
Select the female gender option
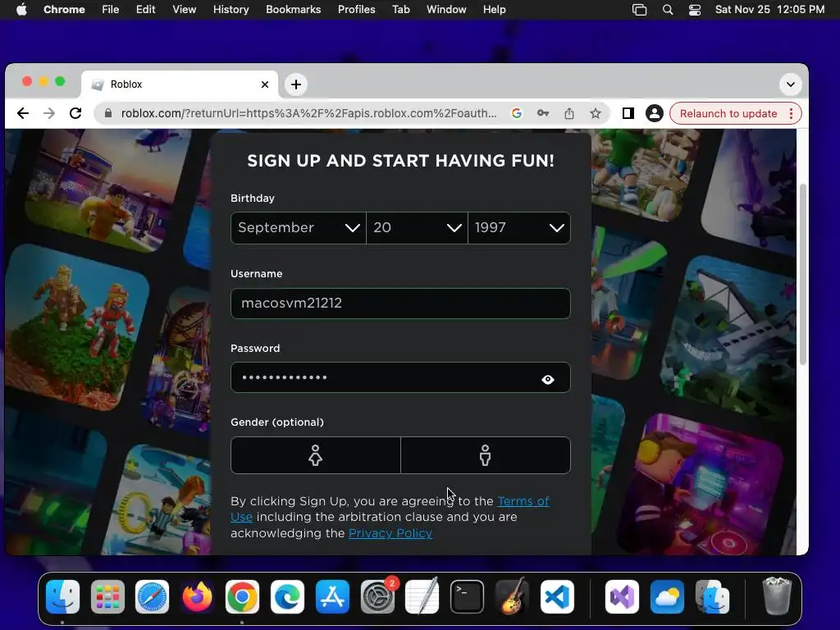[316, 455]
